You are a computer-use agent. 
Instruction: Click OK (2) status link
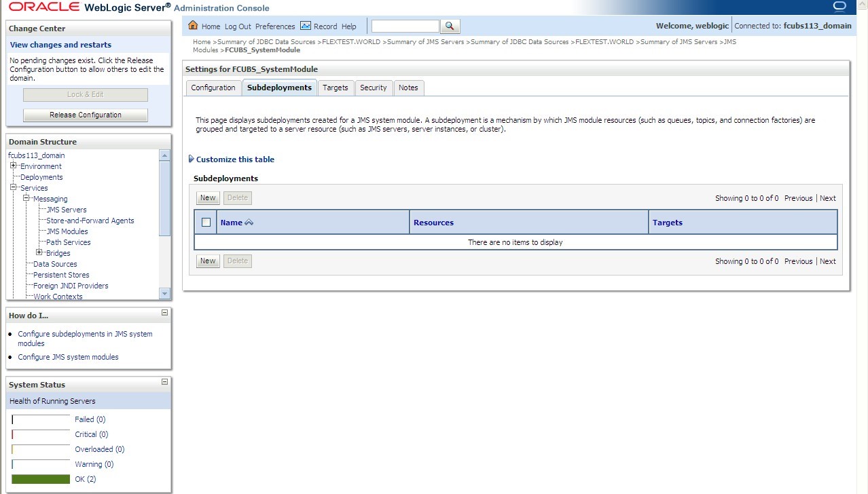point(86,479)
